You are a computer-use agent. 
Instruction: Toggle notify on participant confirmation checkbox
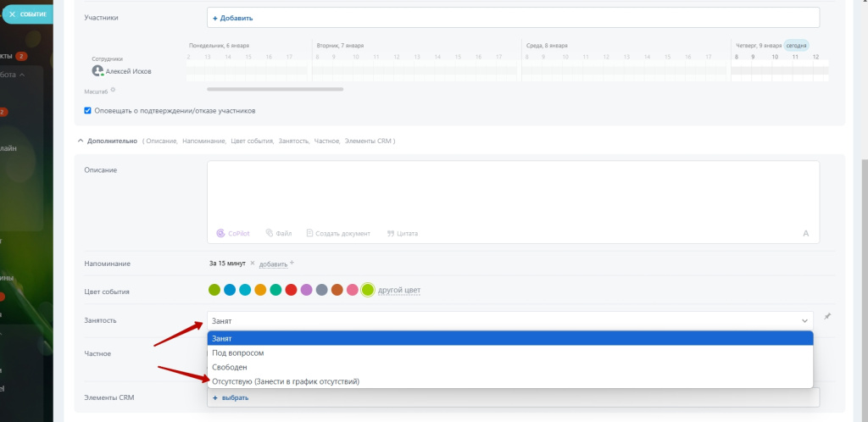click(x=88, y=110)
